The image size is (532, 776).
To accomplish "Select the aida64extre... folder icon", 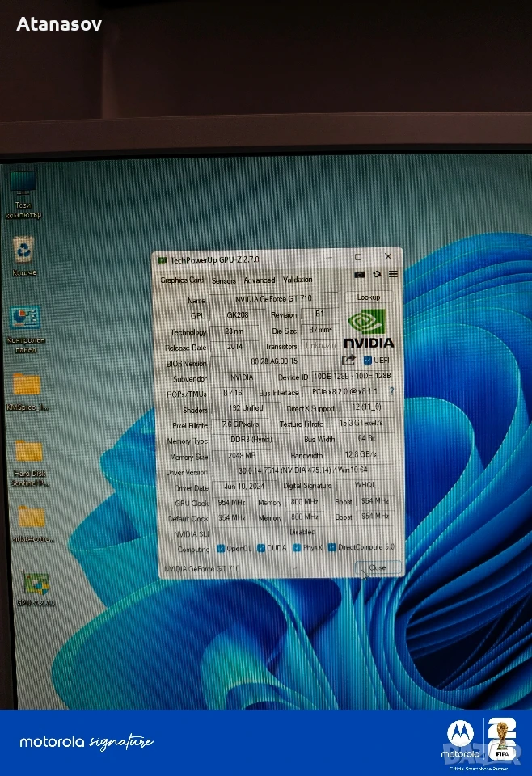I will pyautogui.click(x=32, y=524).
